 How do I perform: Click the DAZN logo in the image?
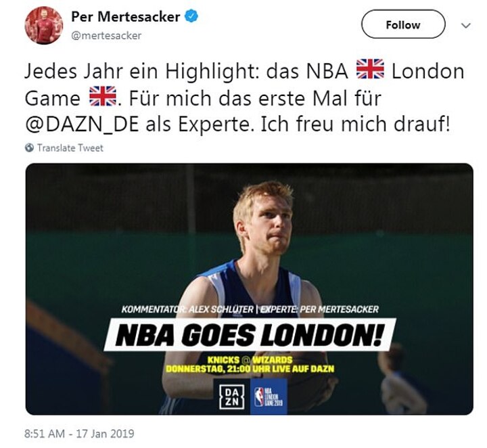click(232, 397)
